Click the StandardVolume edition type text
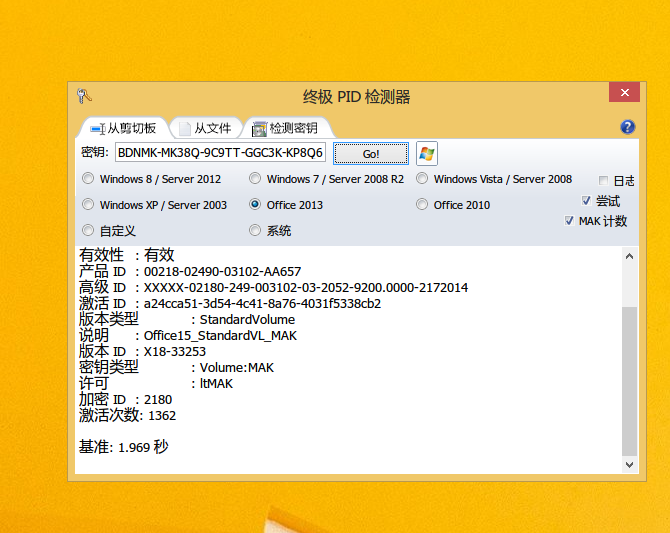This screenshot has height=533, width=670. (x=247, y=319)
